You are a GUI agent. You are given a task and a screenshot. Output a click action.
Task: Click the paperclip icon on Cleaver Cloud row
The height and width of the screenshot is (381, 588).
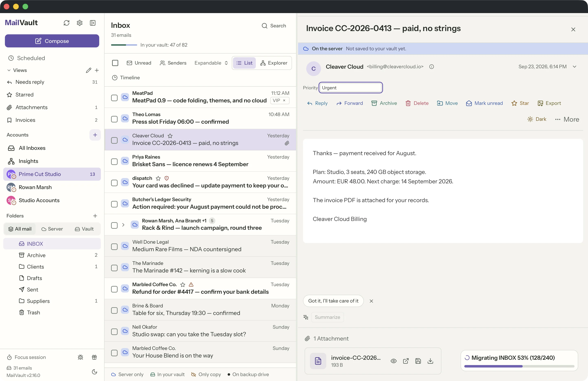tap(287, 143)
